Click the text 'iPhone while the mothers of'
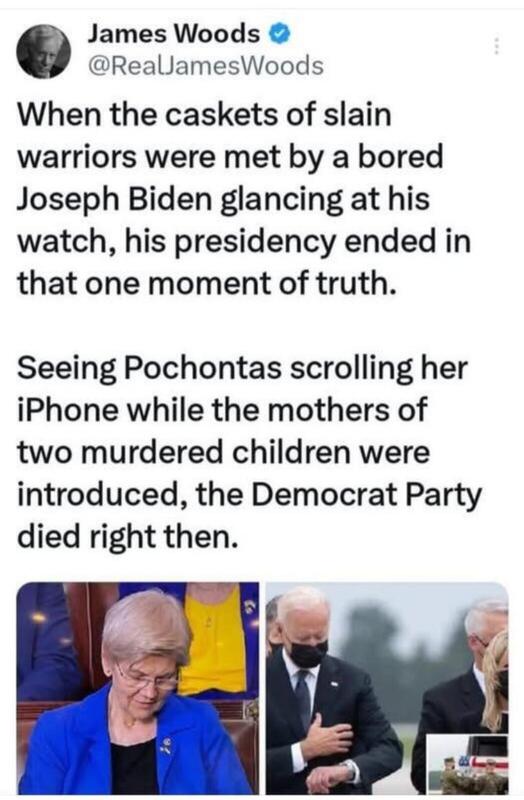524x800 pixels. (222, 409)
